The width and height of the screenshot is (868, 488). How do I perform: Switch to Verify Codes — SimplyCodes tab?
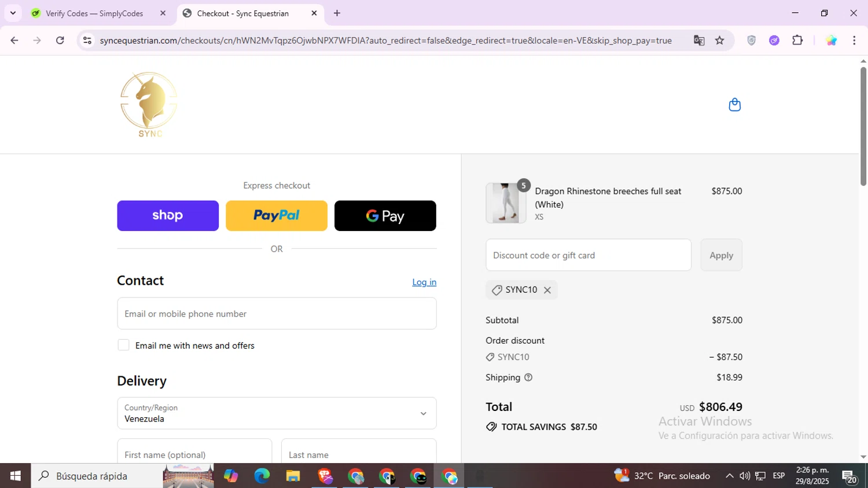click(94, 13)
